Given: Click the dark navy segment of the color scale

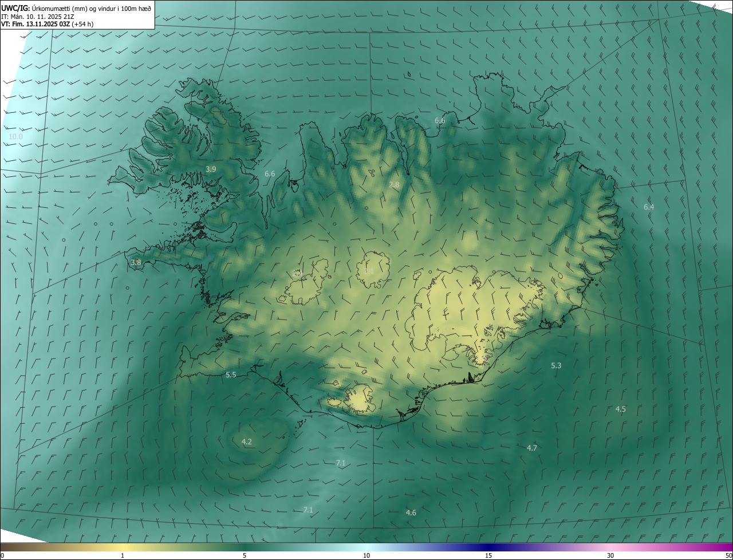Looking at the screenshot, I should tap(488, 547).
